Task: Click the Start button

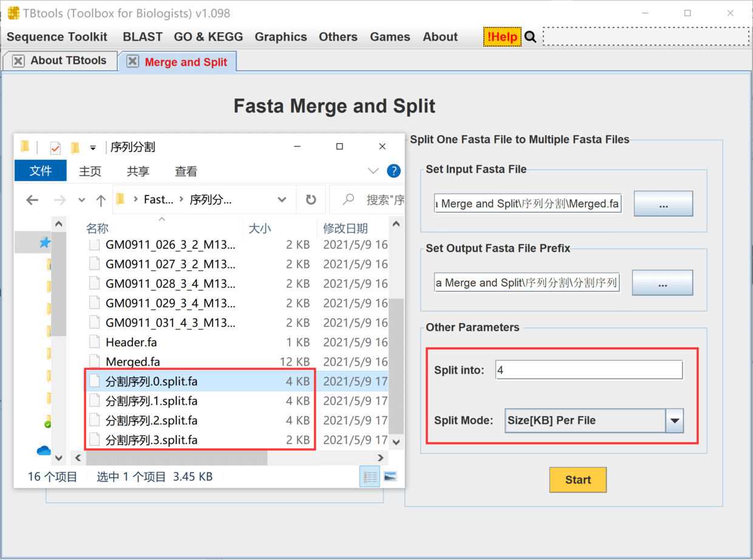Action: (578, 480)
